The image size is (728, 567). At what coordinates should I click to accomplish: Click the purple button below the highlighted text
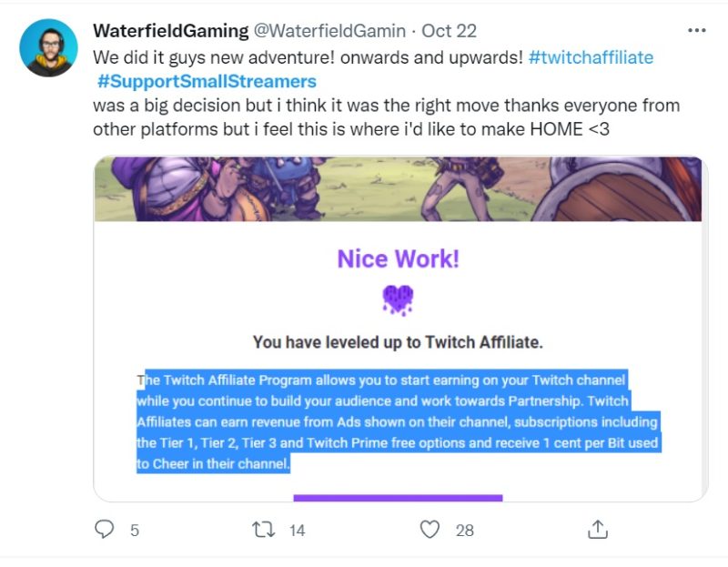pos(398,498)
